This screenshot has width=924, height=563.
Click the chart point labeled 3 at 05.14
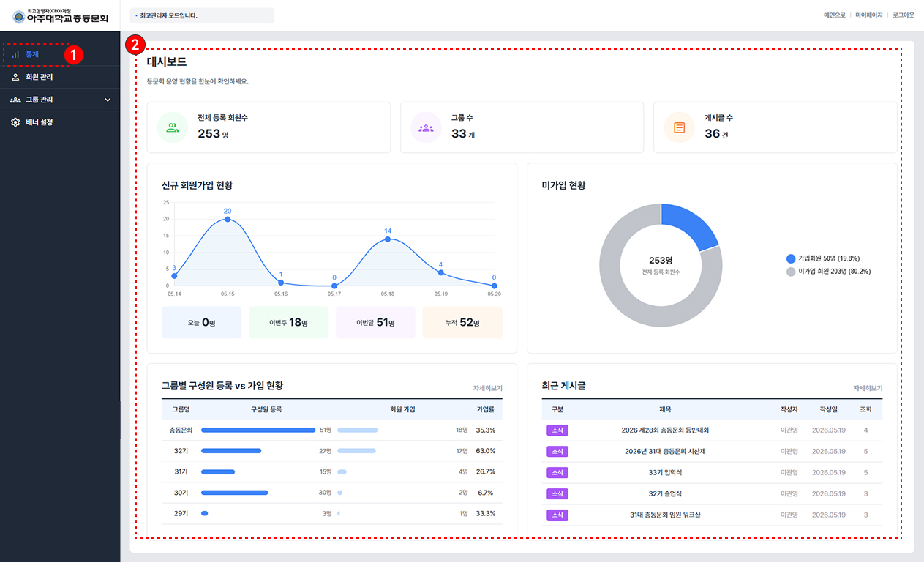coord(174,276)
